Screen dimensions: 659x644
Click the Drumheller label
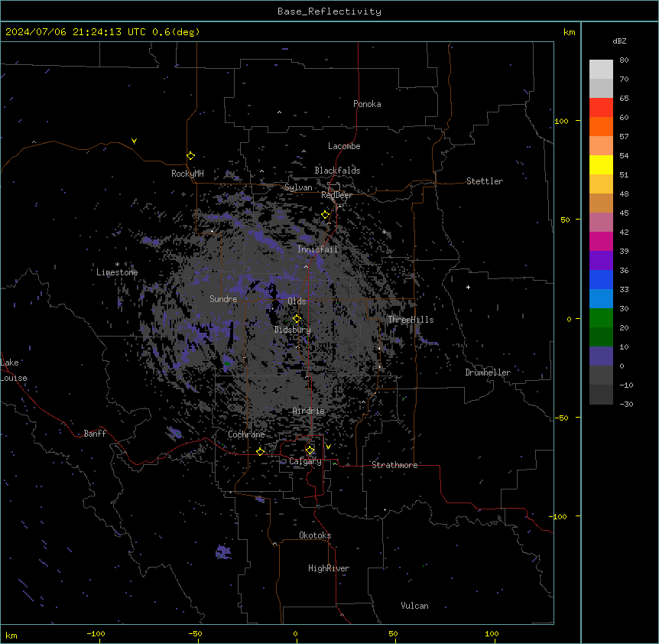click(x=488, y=372)
